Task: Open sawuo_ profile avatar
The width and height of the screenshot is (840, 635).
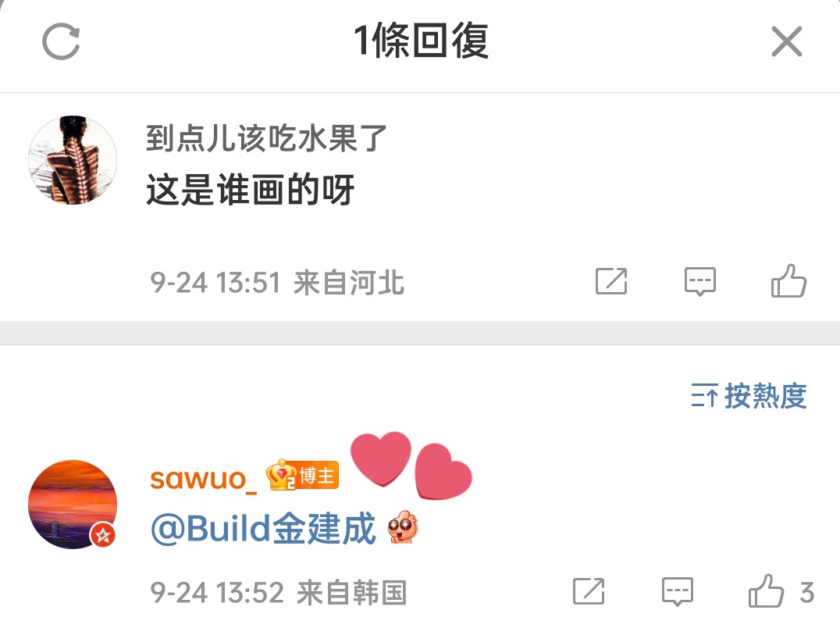Action: tap(73, 505)
